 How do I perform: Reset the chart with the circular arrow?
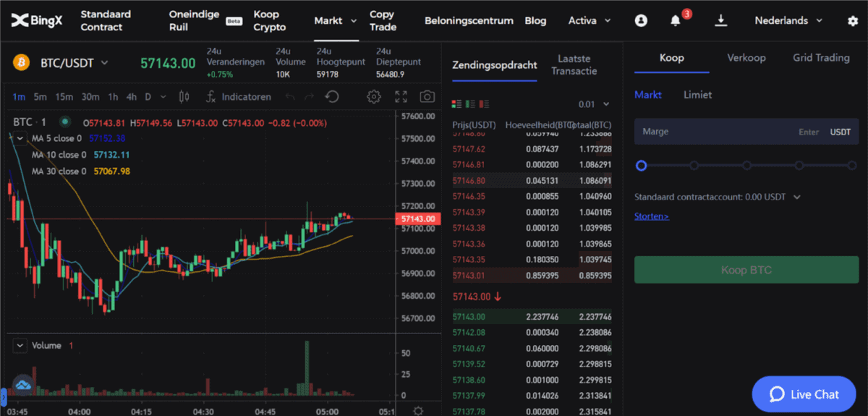click(x=332, y=96)
